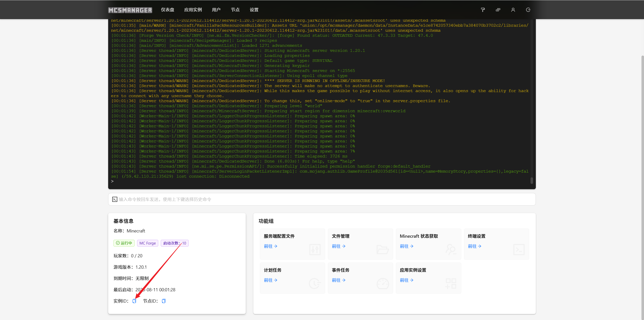
Task: Focus the terminal command input field
Action: pyautogui.click(x=322, y=199)
